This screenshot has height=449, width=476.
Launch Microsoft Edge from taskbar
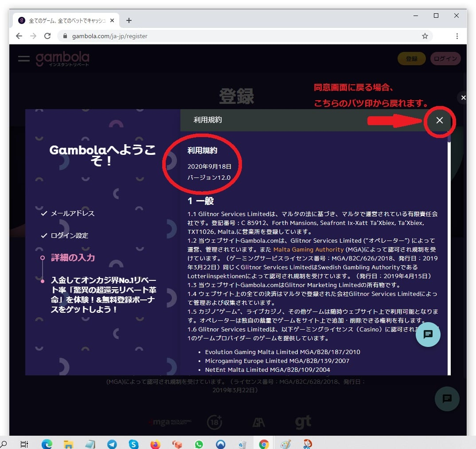(47, 444)
